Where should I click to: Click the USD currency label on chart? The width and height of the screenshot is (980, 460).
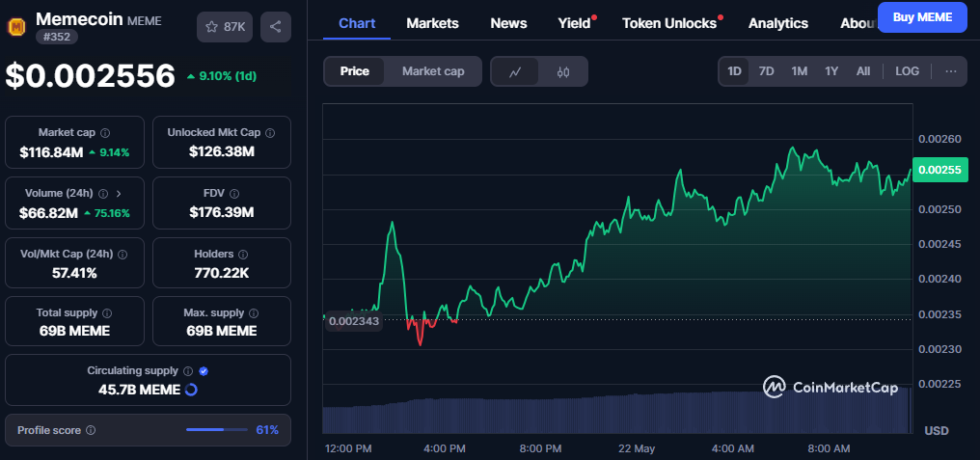pyautogui.click(x=937, y=431)
